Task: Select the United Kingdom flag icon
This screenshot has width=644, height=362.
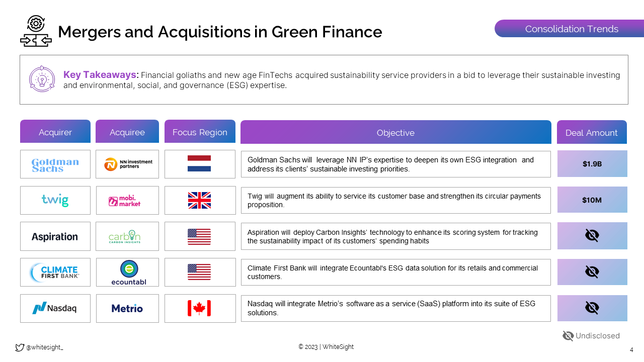Action: pyautogui.click(x=199, y=200)
